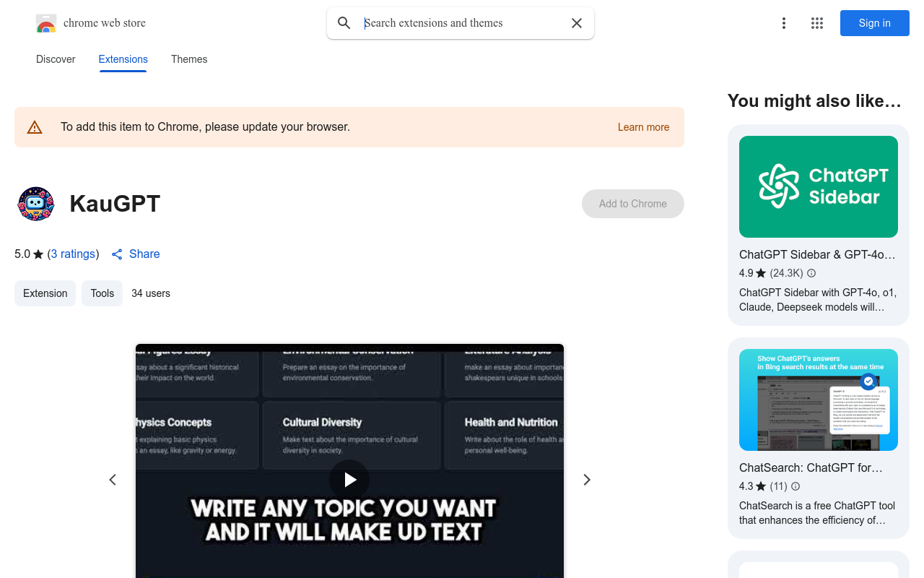Open the three-dot more options menu
924x578 pixels.
click(x=783, y=23)
